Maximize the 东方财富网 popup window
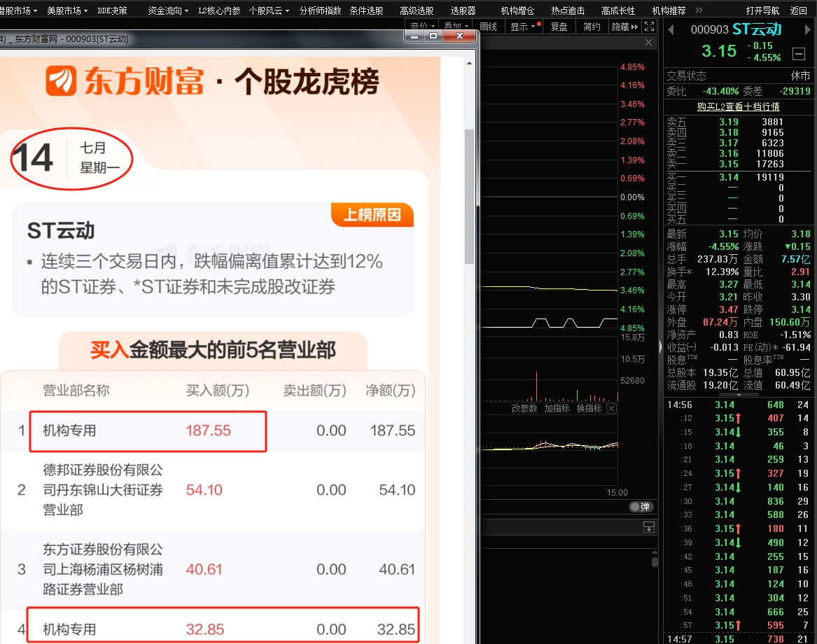The image size is (817, 644). tap(433, 36)
